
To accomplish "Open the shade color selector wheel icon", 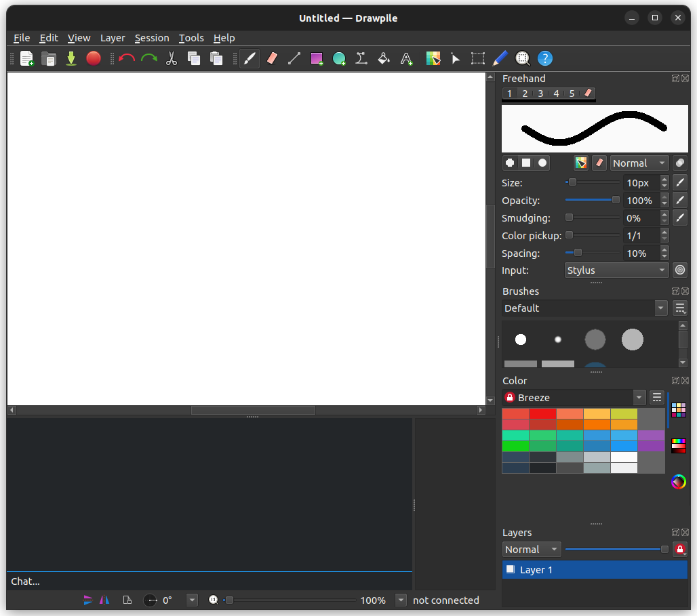I will coord(679,482).
